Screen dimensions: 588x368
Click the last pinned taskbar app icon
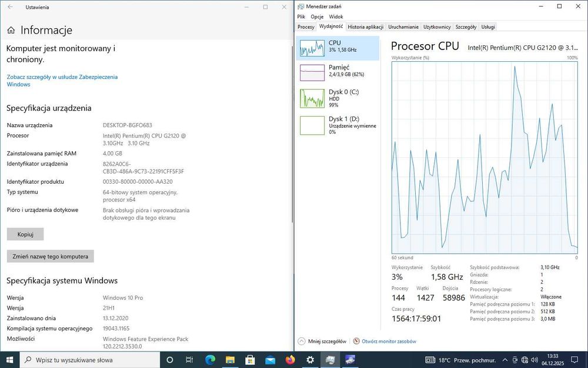tap(350, 360)
